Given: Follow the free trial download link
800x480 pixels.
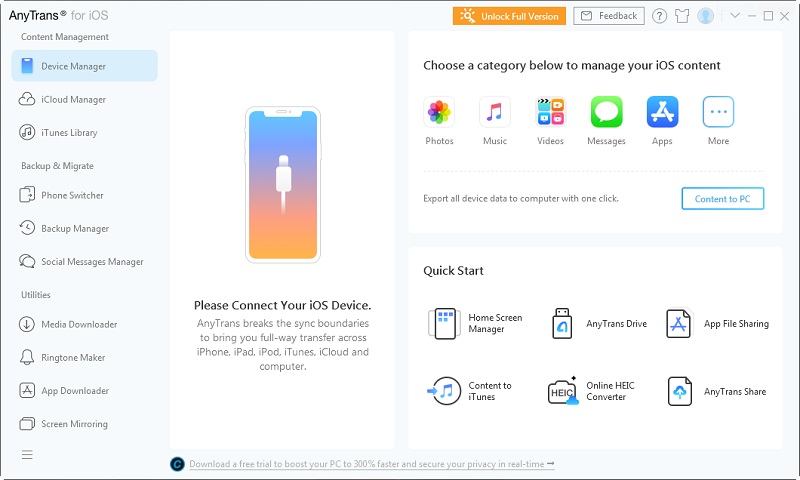Looking at the screenshot, I should (371, 464).
